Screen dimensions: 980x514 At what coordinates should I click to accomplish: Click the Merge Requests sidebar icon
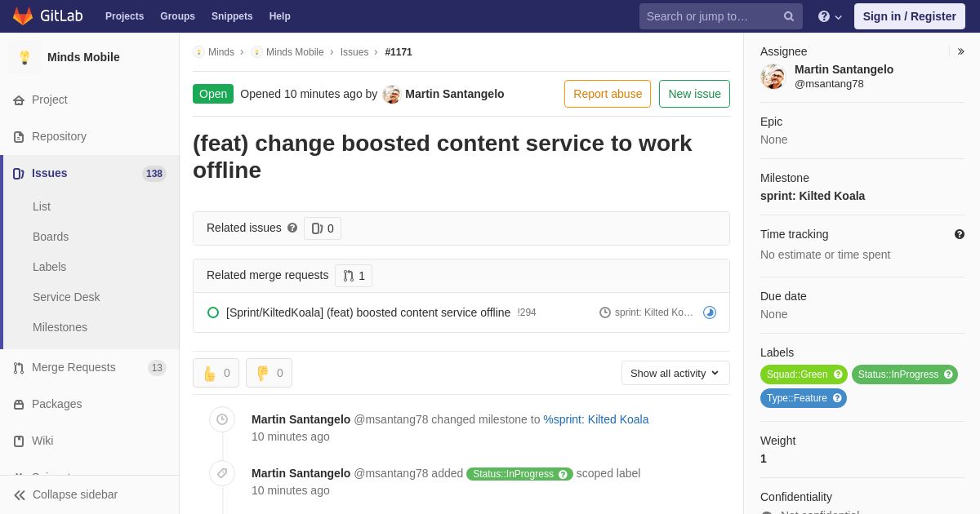[19, 368]
